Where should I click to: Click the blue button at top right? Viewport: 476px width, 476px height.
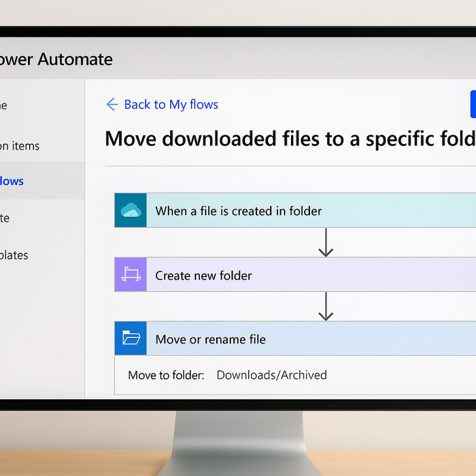tap(473, 104)
